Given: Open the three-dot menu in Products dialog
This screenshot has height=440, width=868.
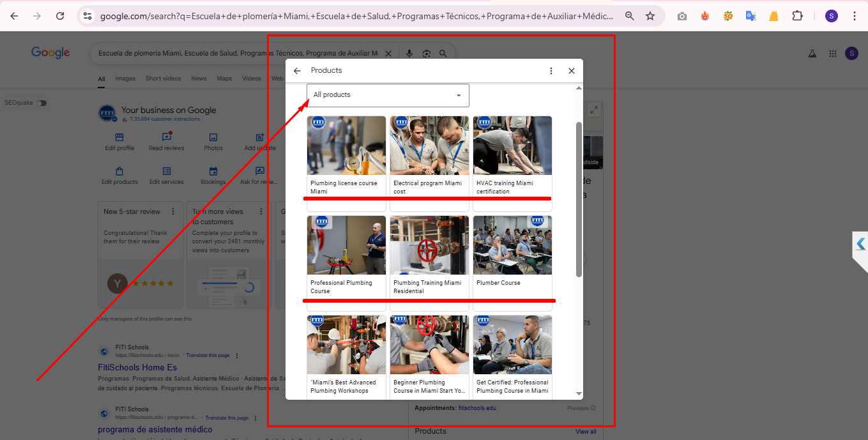Looking at the screenshot, I should [x=551, y=71].
